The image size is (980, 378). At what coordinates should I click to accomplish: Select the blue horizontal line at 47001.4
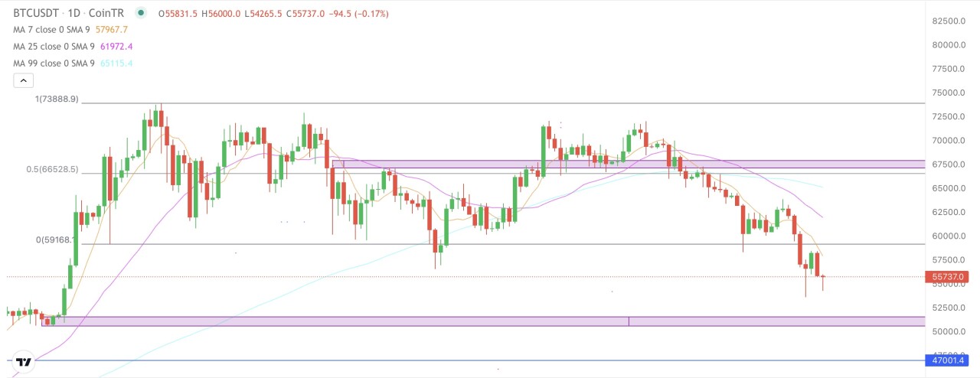[x=459, y=360]
